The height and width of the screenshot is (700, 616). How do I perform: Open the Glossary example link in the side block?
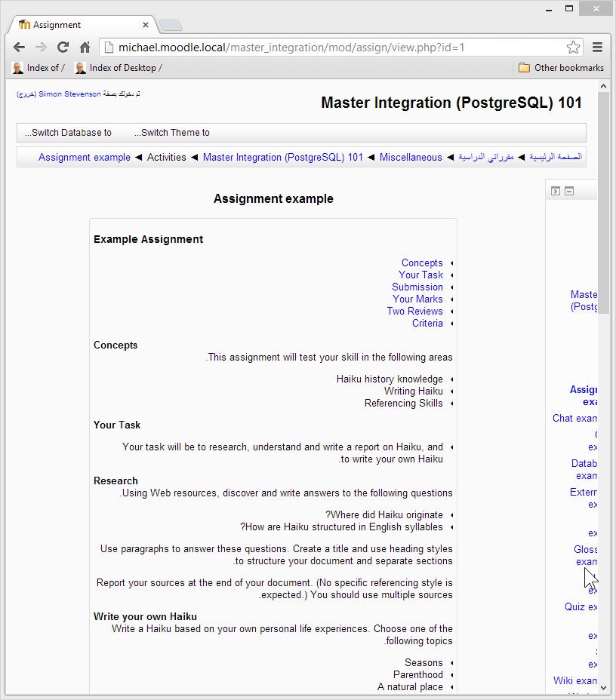pyautogui.click(x=586, y=555)
